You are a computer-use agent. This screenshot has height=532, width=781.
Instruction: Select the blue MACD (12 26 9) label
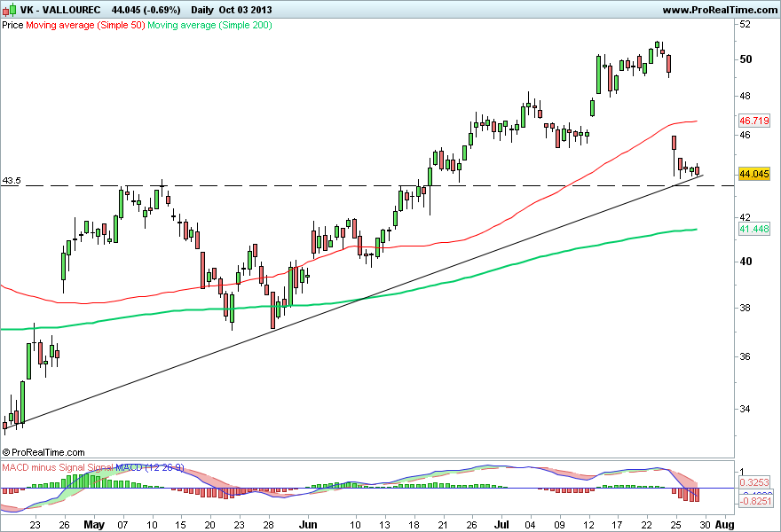pyautogui.click(x=150, y=467)
